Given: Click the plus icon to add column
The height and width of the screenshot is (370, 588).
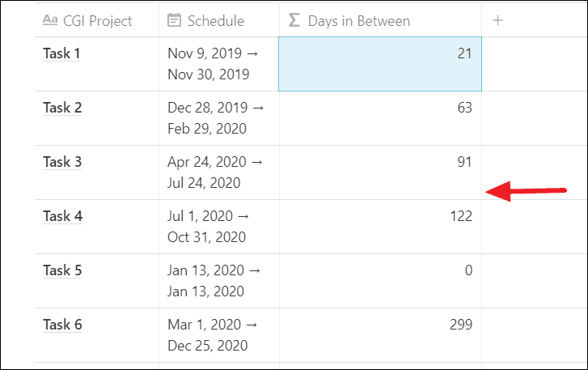Looking at the screenshot, I should click(498, 20).
